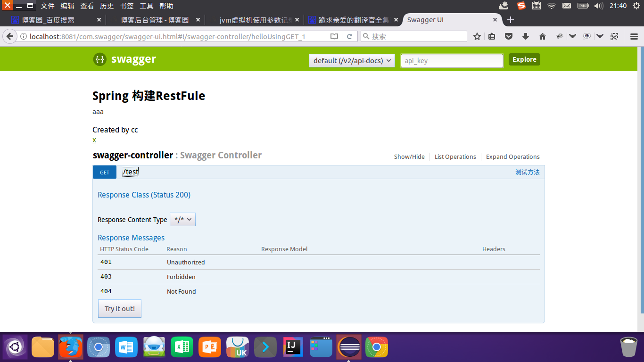Open Google Chrome from the dock
Image resolution: width=644 pixels, height=362 pixels.
(377, 347)
